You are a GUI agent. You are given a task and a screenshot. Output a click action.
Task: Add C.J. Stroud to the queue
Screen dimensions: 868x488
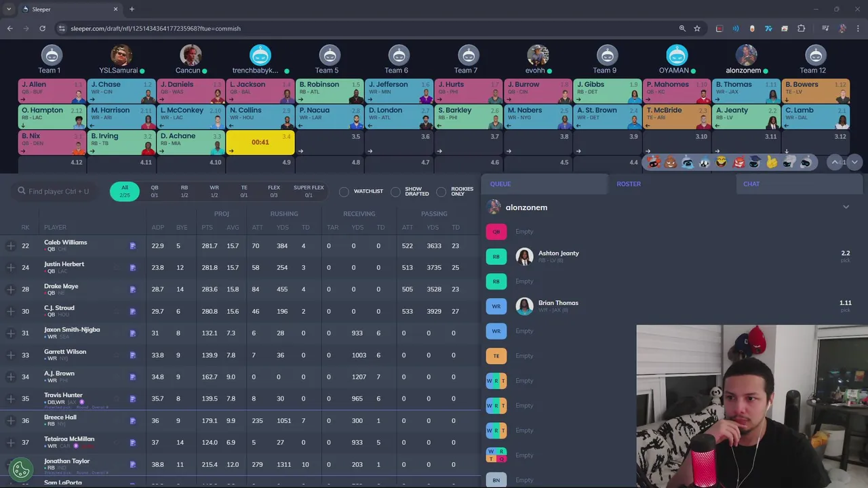click(x=11, y=311)
